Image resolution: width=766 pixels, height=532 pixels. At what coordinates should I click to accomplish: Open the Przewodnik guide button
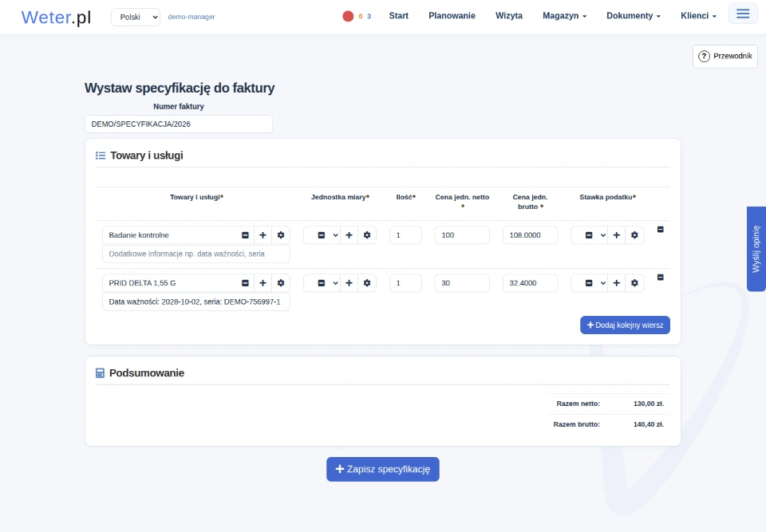click(x=725, y=56)
